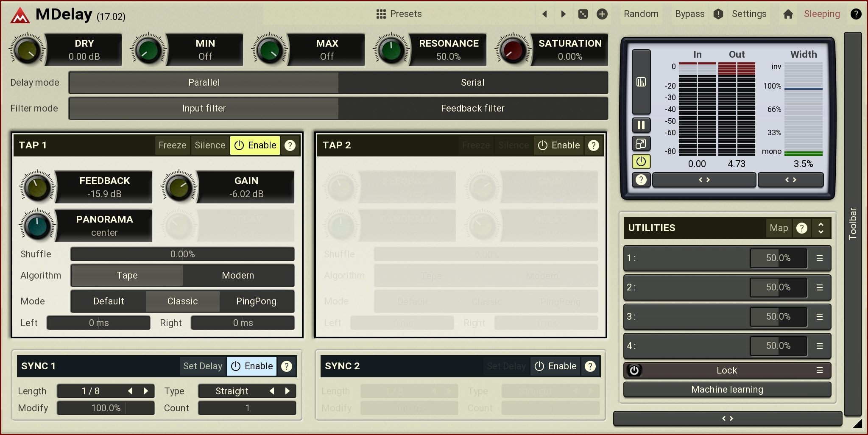Click the TAP 1 Feedback knob
This screenshot has height=435, width=868.
[37, 187]
